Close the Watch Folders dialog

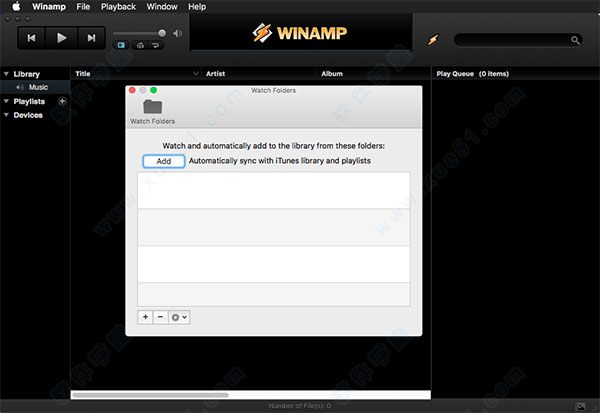point(132,90)
